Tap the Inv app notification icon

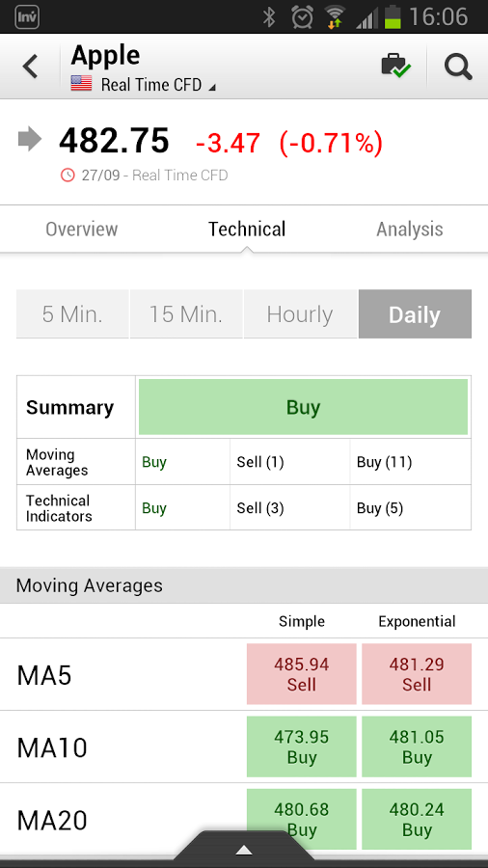click(27, 17)
